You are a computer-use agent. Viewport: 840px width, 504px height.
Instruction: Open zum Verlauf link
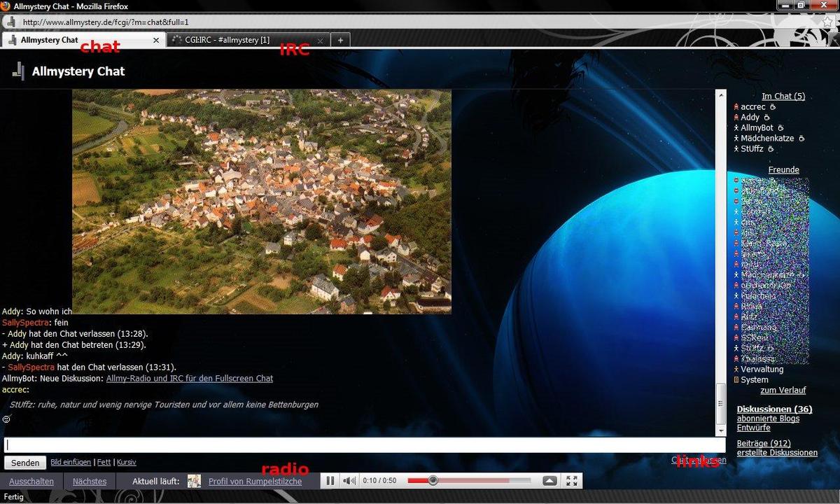pyautogui.click(x=783, y=391)
